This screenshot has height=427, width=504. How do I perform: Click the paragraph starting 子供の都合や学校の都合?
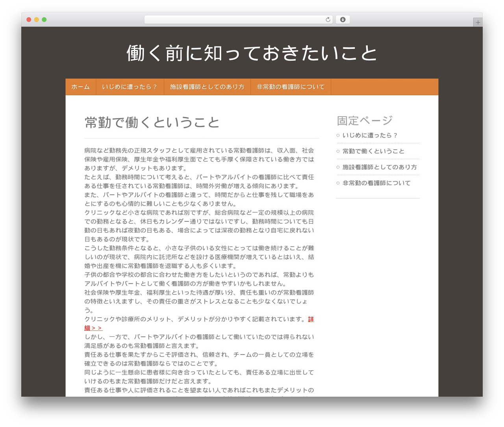[199, 279]
